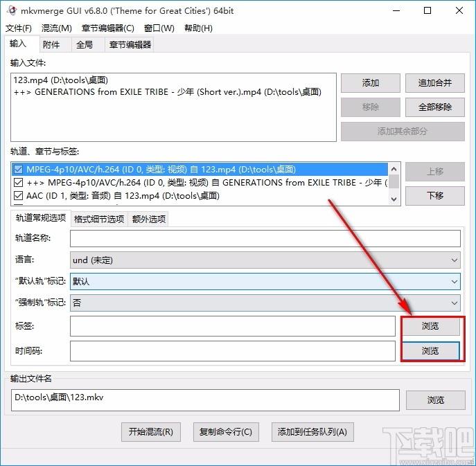Close the mkvmerge GUI window

coord(459,10)
